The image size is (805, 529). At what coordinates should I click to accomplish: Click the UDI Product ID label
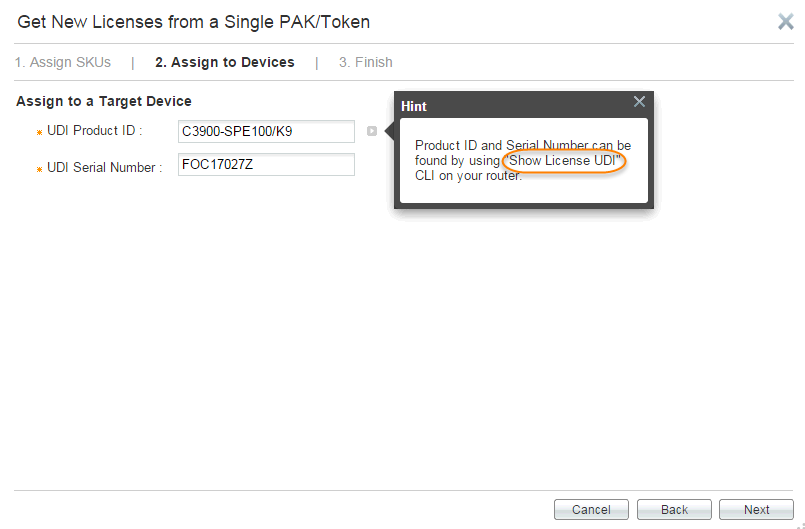click(x=94, y=131)
